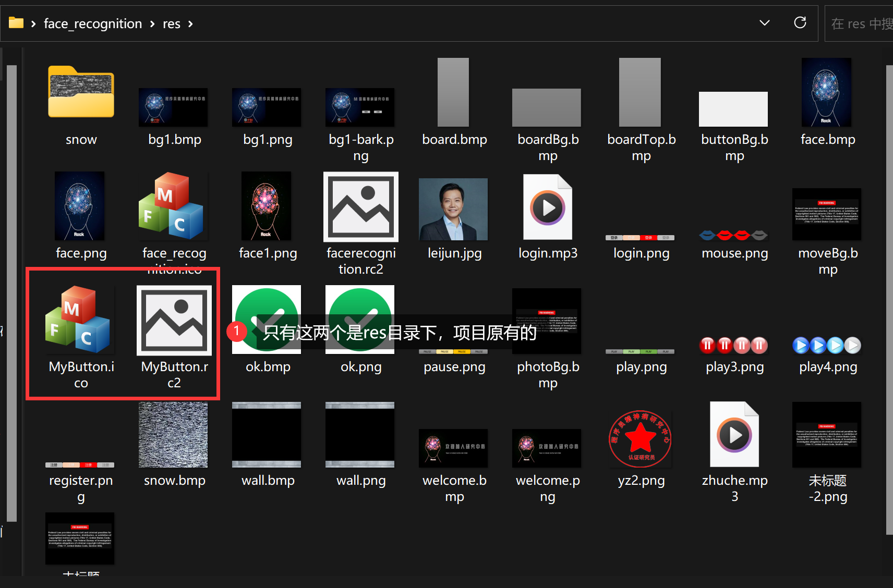
Task: Select the boardTop.bmp file
Action: (640, 92)
